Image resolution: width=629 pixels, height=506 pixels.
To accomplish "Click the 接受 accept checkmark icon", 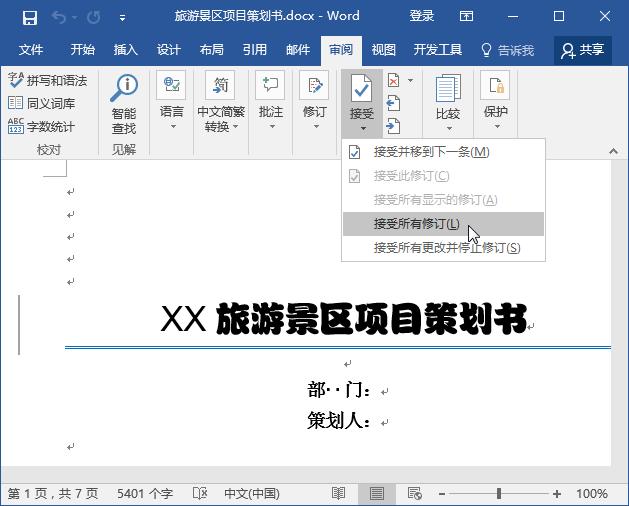I will (361, 88).
